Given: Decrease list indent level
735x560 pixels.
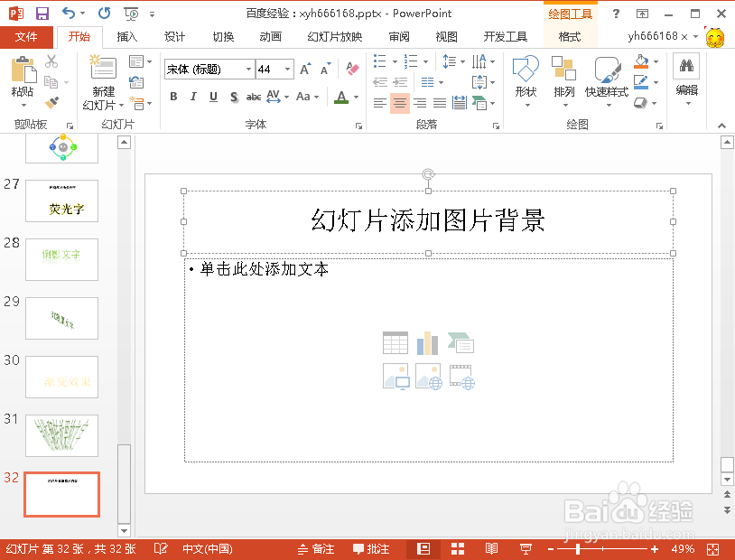Looking at the screenshot, I should click(x=379, y=82).
